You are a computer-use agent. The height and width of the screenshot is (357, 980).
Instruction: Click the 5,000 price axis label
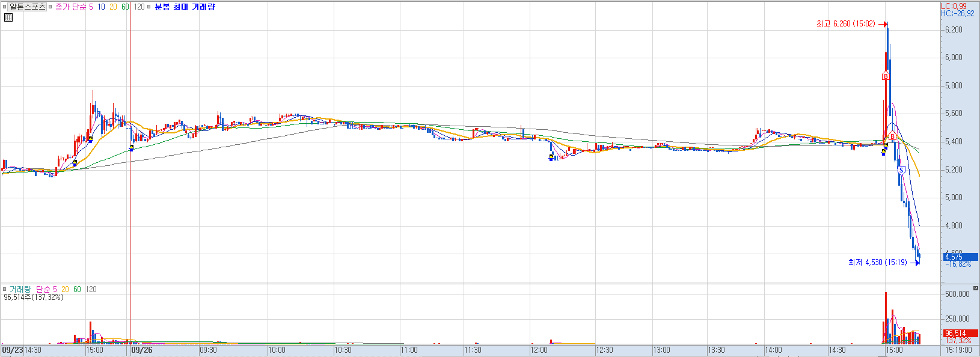click(x=954, y=197)
